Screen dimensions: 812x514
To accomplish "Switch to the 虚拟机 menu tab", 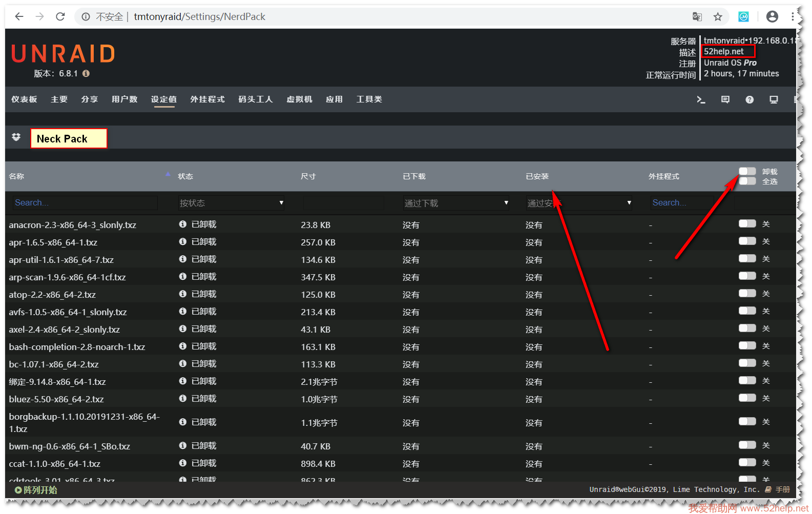I will [299, 99].
